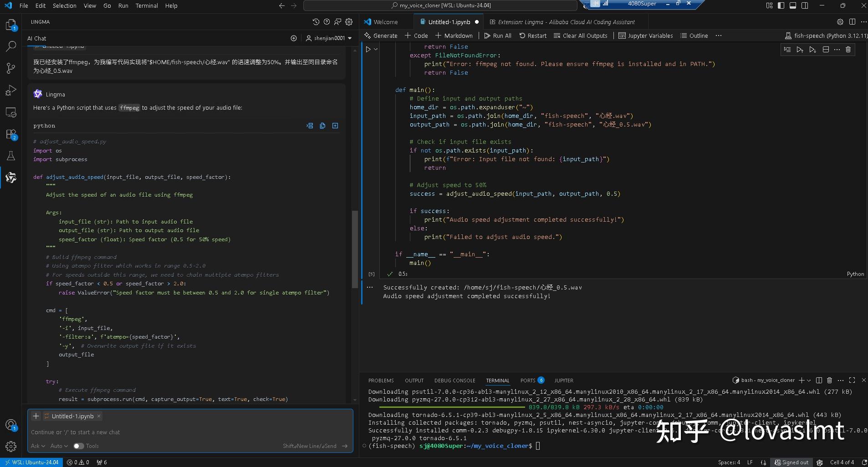The height and width of the screenshot is (467, 868).
Task: Select the Lingma sidebar icon
Action: click(11, 178)
